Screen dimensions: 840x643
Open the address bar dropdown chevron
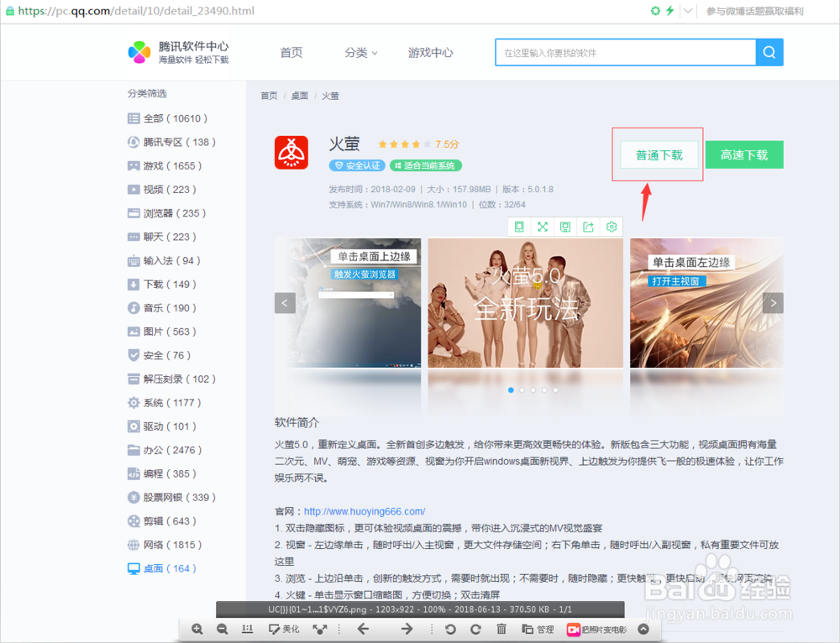[688, 10]
